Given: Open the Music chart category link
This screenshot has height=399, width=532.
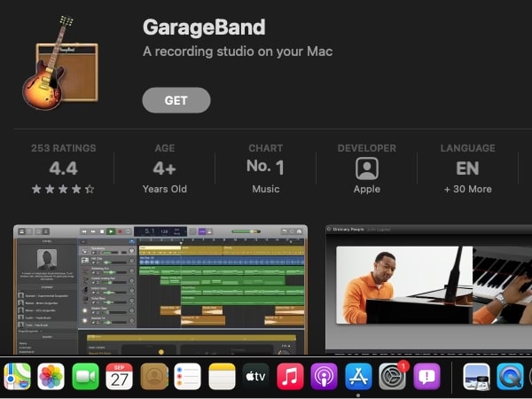Looking at the screenshot, I should click(266, 189).
